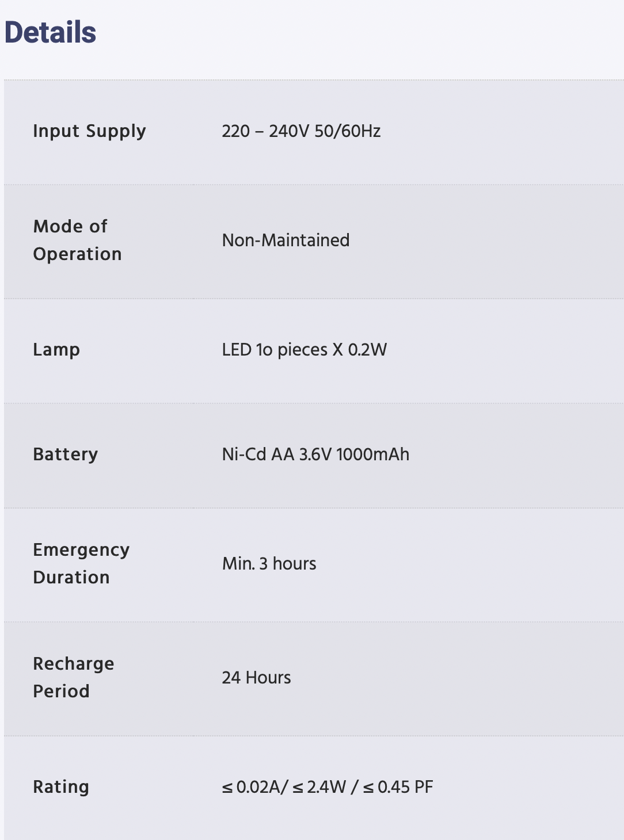The image size is (624, 840).
Task: Click the word Period in the label
Action: tap(61, 692)
